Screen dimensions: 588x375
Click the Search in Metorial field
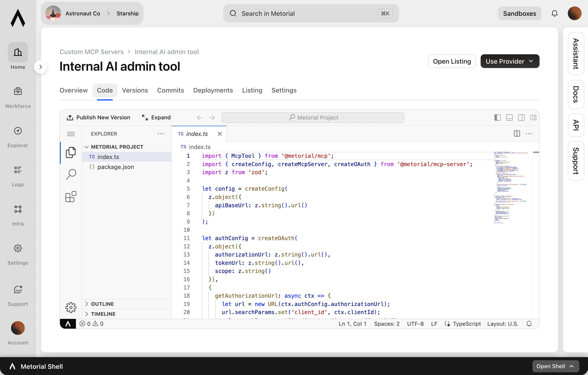311,14
